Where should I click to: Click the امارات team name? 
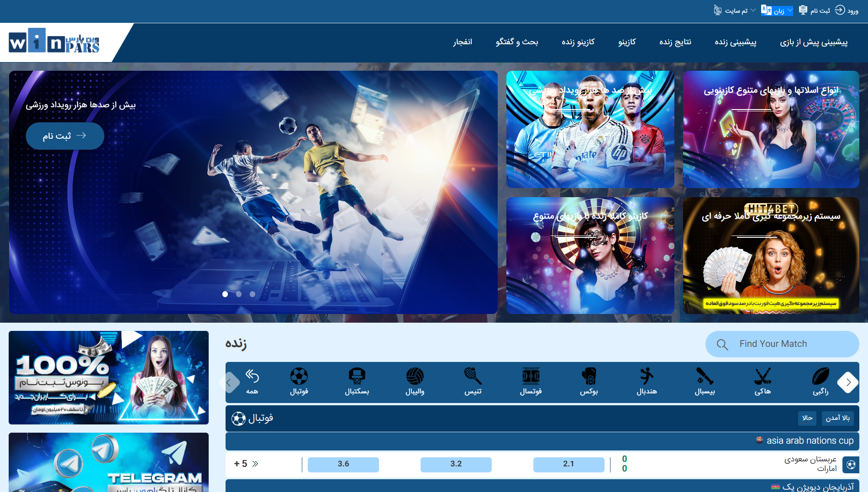(x=826, y=469)
